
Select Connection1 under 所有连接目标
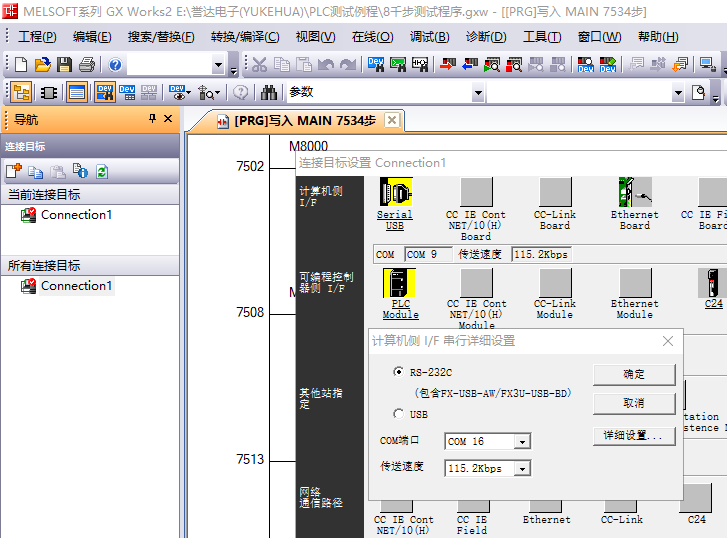(77, 286)
